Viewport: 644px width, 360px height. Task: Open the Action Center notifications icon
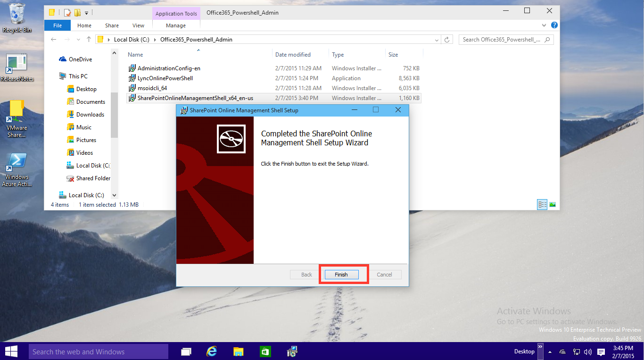point(601,352)
